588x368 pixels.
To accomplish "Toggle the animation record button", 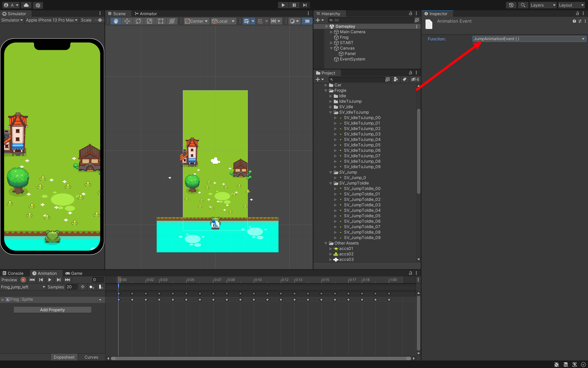I will click(x=23, y=280).
